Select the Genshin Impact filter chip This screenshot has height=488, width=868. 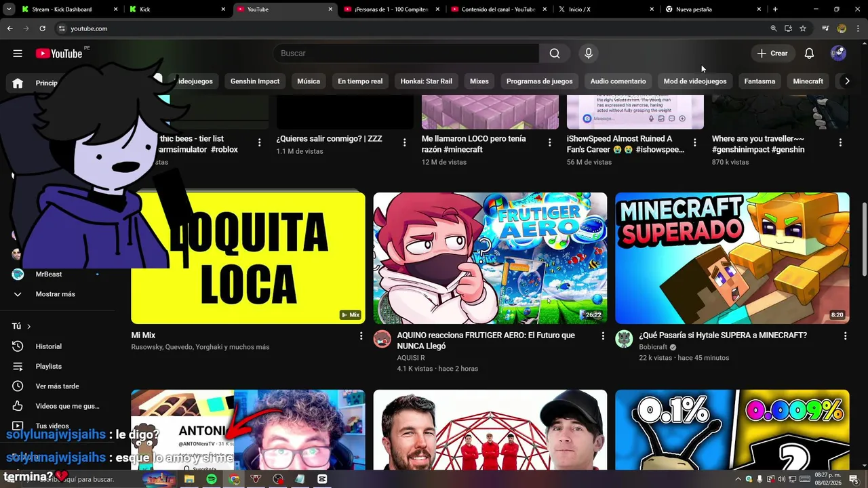click(255, 81)
